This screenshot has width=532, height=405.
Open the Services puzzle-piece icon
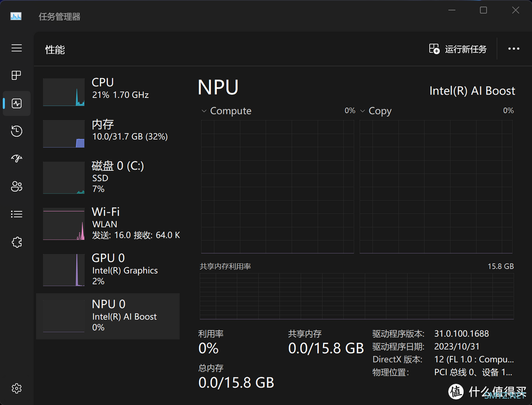click(x=17, y=242)
